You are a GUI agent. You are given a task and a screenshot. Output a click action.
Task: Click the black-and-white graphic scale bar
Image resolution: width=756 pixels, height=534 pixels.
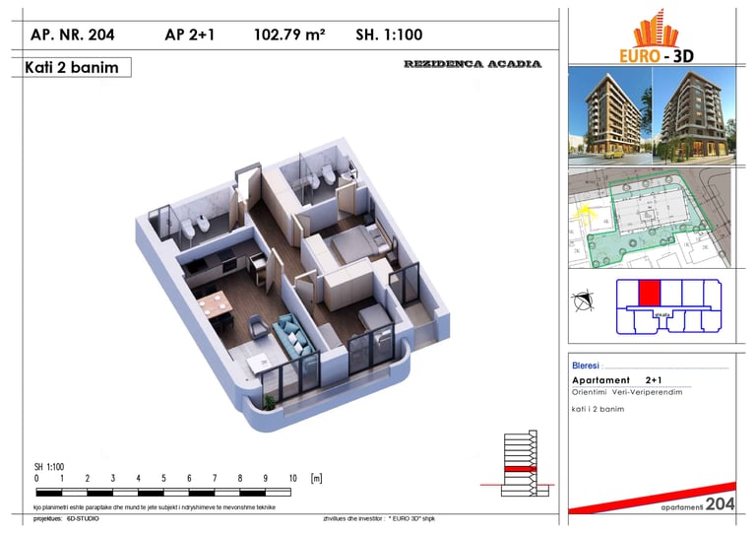[x=163, y=492]
